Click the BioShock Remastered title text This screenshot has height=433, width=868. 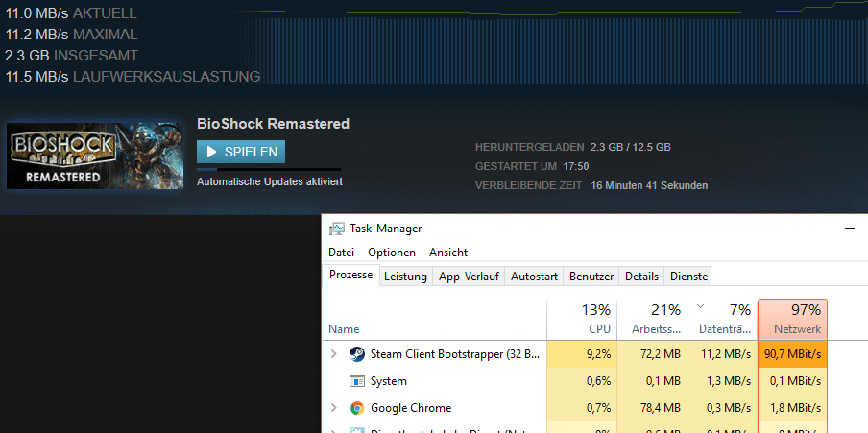tap(273, 124)
